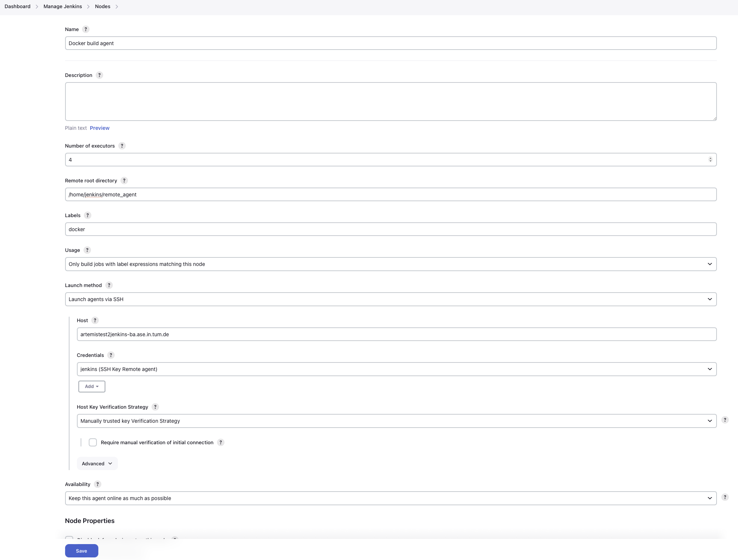
Task: Open help for the Host field
Action: click(95, 320)
